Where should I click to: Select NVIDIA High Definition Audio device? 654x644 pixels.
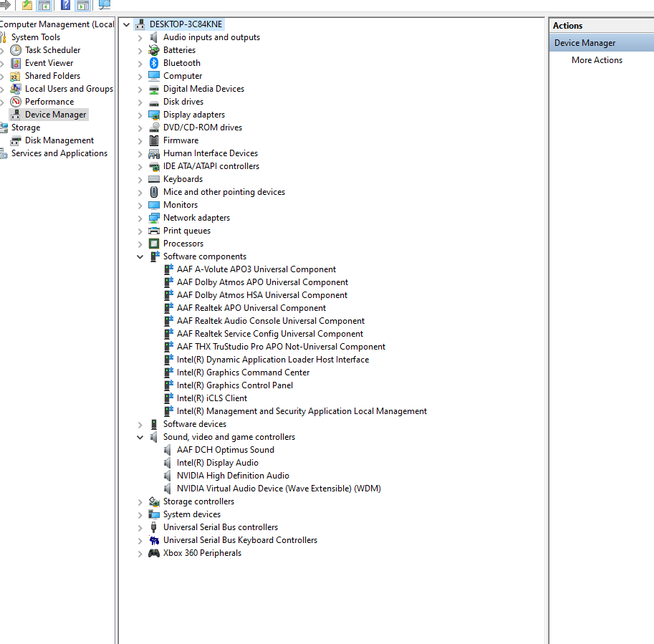[233, 476]
